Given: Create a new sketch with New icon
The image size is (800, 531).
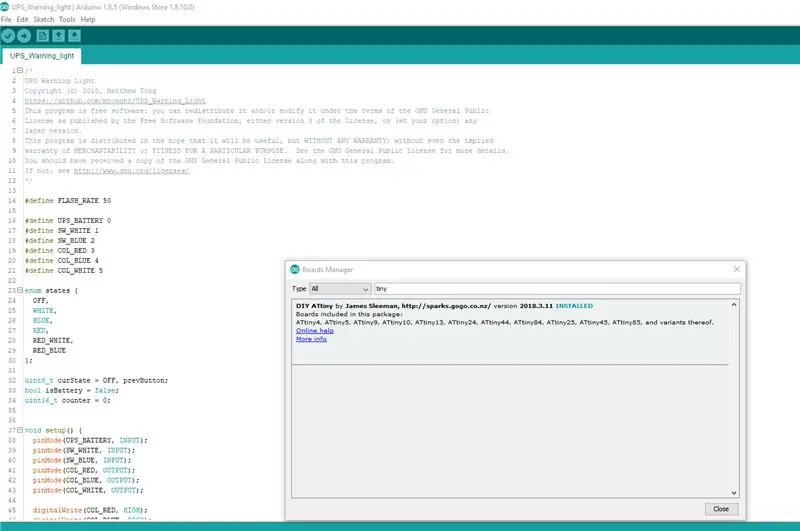Looking at the screenshot, I should (x=43, y=36).
